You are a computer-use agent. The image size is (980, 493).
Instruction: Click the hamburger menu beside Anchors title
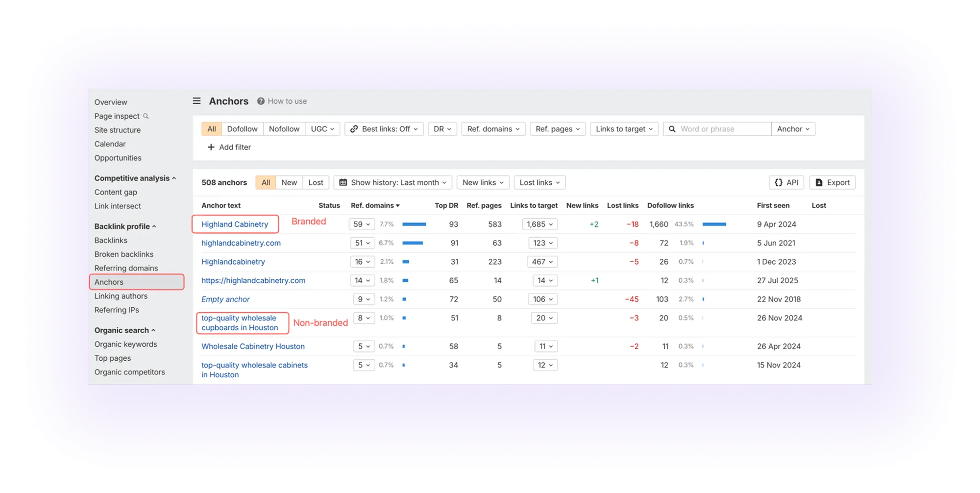click(196, 100)
